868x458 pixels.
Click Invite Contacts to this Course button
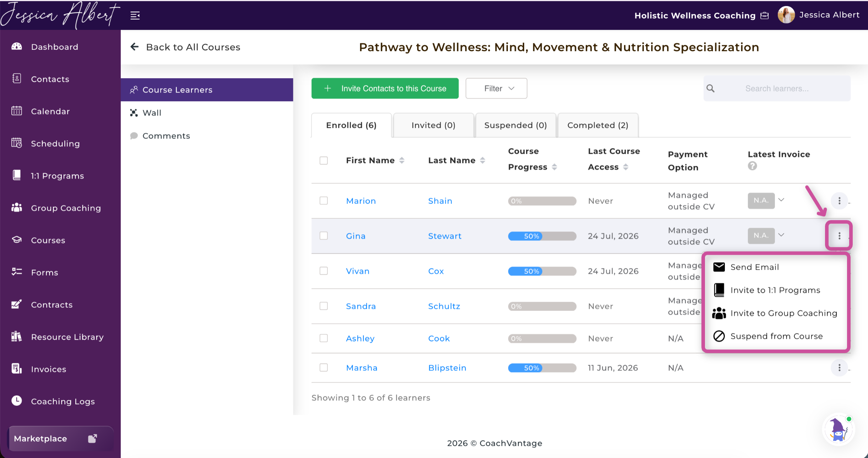[x=385, y=88]
